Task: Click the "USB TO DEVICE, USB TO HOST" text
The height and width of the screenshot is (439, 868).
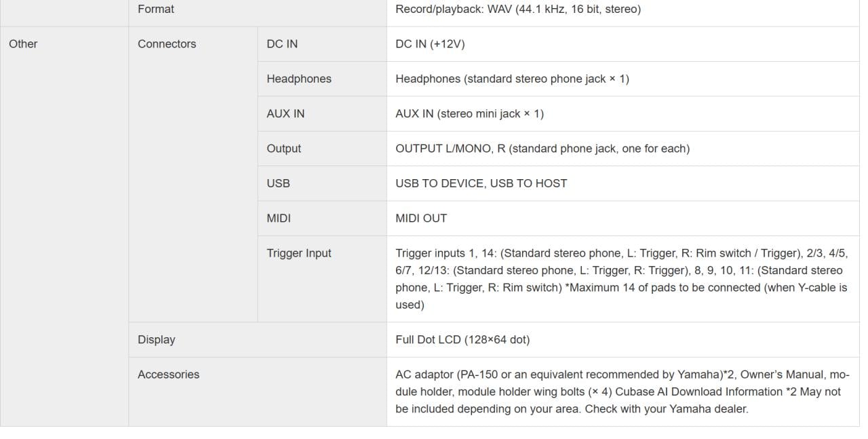Action: point(481,183)
